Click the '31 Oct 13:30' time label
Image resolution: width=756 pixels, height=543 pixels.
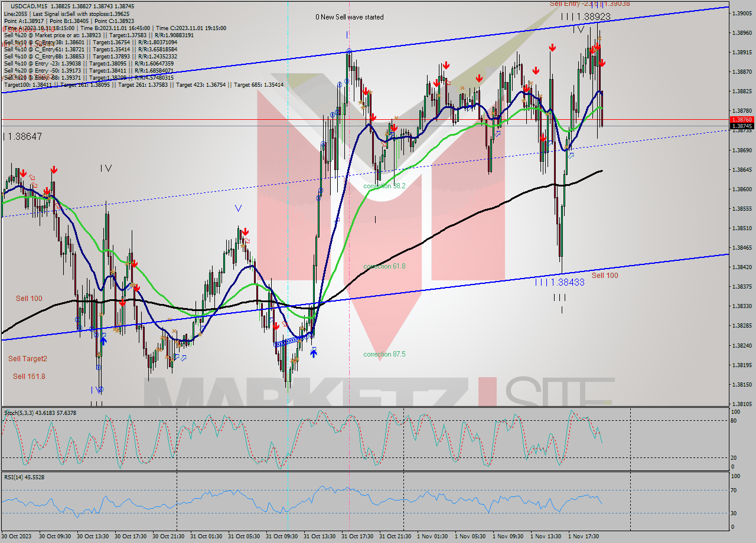pyautogui.click(x=320, y=537)
